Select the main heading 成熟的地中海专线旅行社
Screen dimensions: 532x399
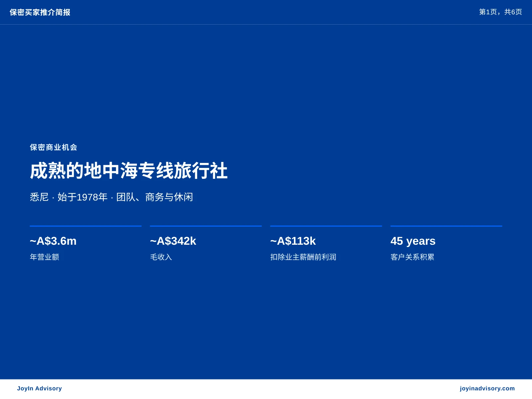coord(129,171)
